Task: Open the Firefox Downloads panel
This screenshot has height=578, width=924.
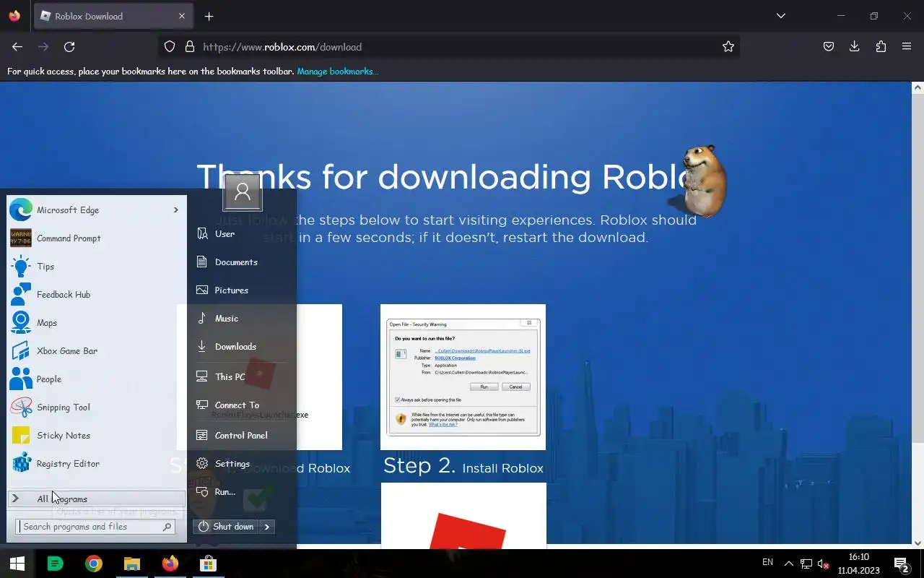Action: click(x=855, y=47)
